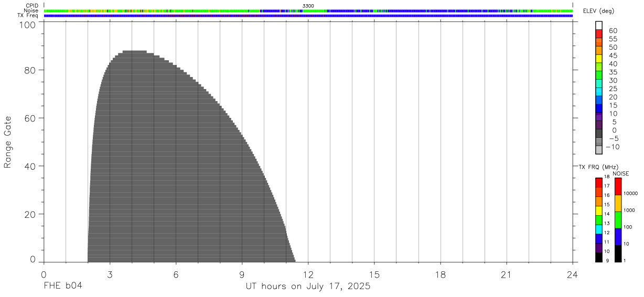The image size is (644, 297).
Task: Select the dark gray ELEV swatch between 0 and -5
Action: click(599, 134)
